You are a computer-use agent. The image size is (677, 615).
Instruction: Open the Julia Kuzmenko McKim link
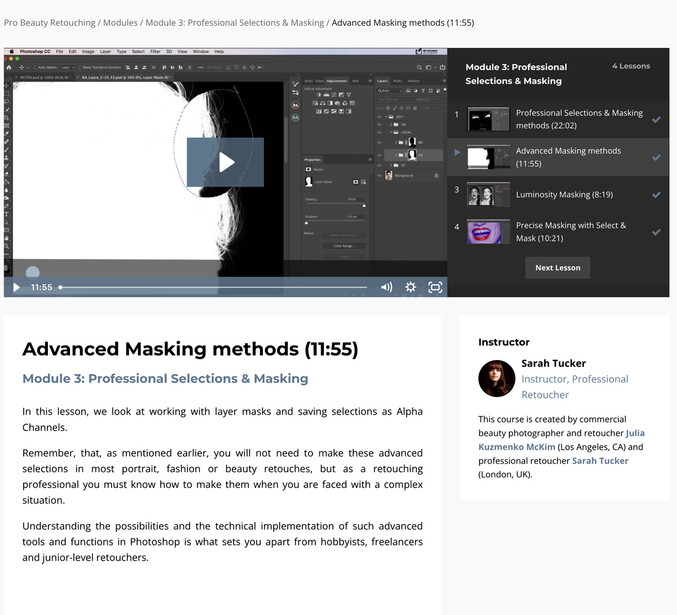[x=561, y=440]
